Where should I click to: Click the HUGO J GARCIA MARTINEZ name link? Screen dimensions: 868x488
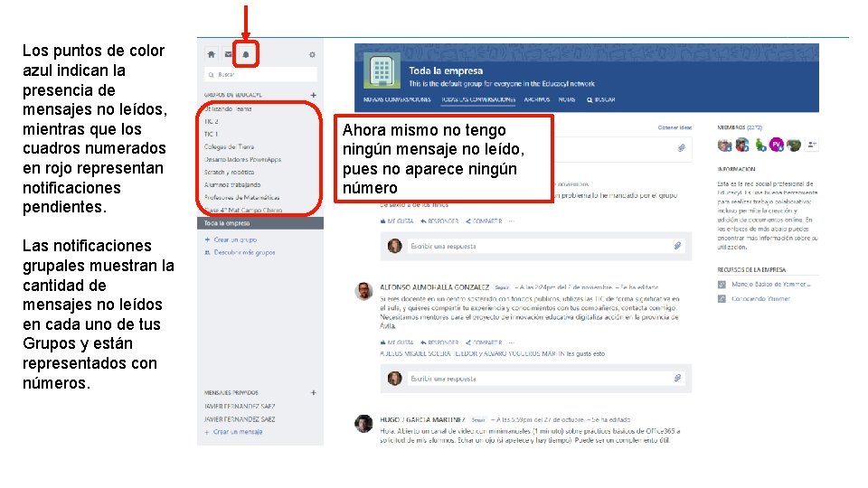coord(422,420)
